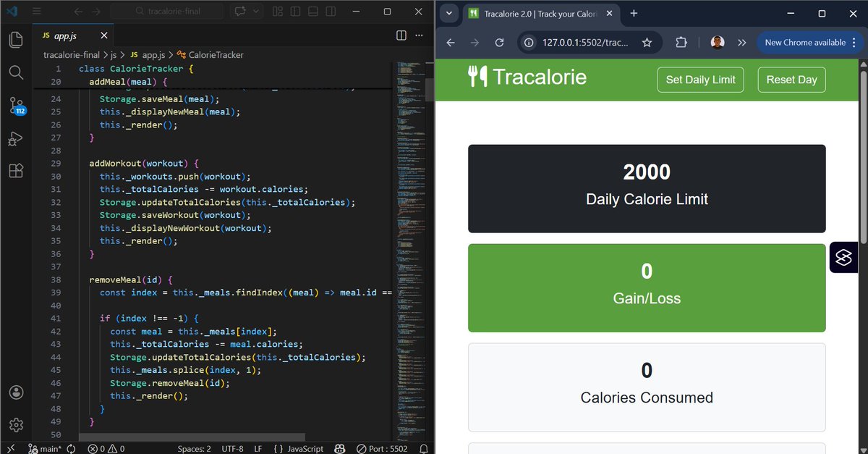
Task: Toggle the primary side bar
Action: (x=295, y=12)
